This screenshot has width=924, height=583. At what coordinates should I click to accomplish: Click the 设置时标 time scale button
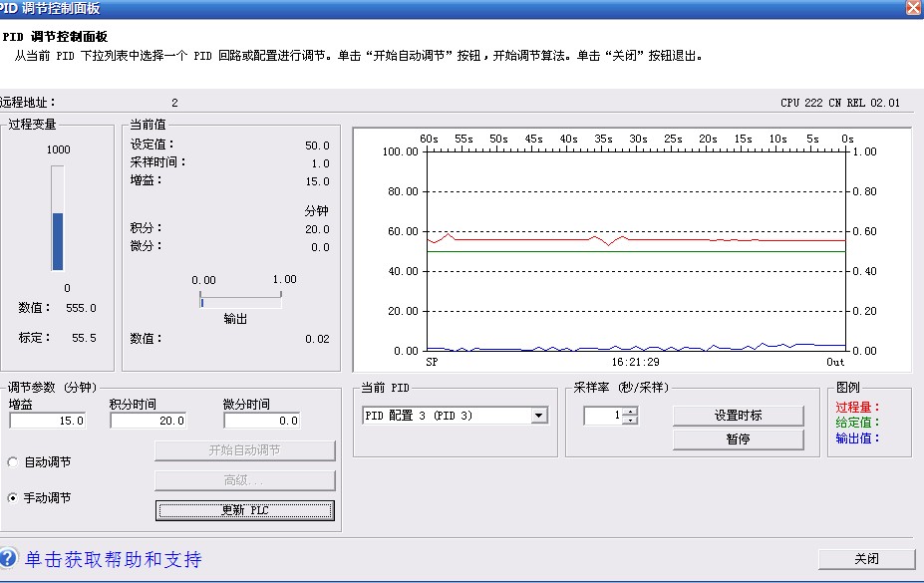coord(738,416)
